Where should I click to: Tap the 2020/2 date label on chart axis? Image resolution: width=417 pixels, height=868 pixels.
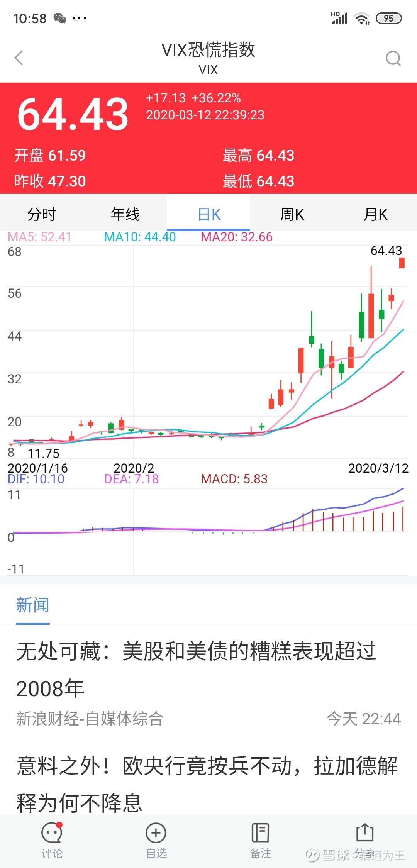tap(134, 468)
